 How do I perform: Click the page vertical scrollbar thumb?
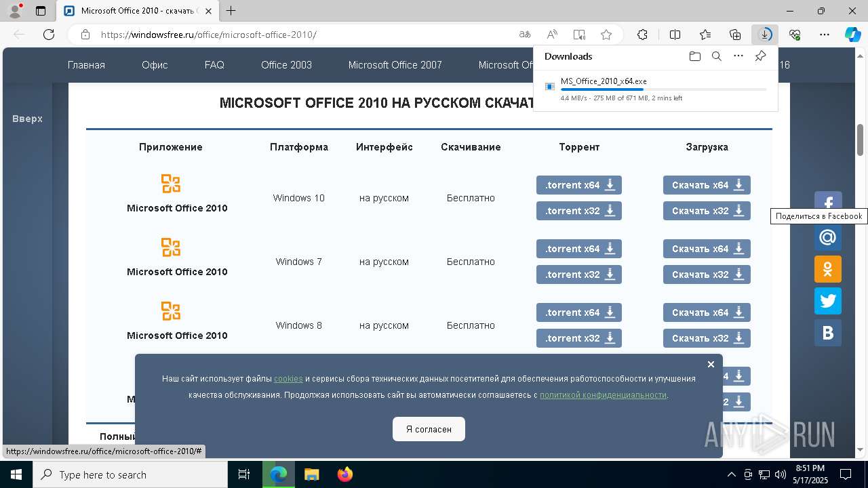(861, 140)
